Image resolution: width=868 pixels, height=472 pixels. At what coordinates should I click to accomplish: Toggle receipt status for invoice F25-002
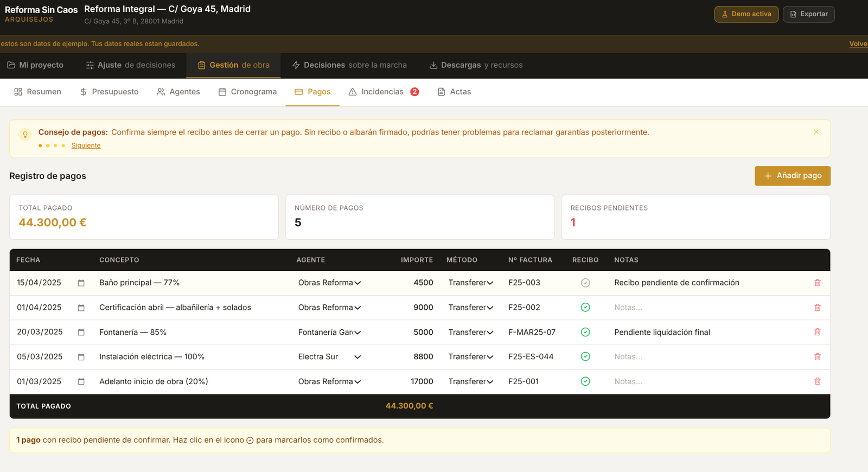[x=585, y=307]
